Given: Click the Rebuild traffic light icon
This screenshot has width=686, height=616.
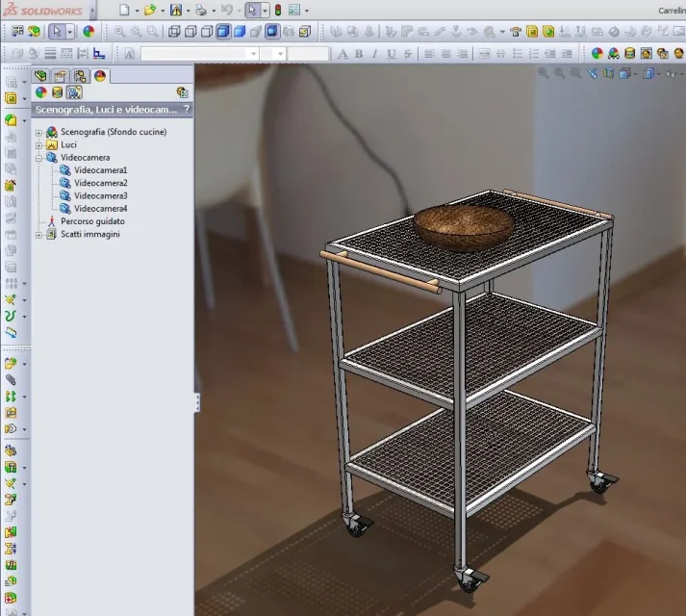Looking at the screenshot, I should point(278,11).
